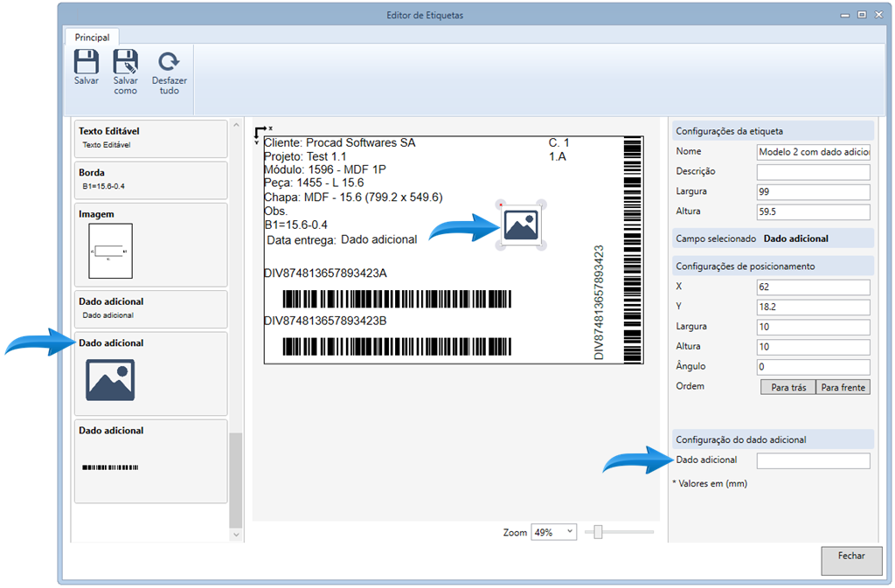Select the Peça: 1455 - L 15.6 text
Screen dimensions: 895x588
tap(314, 183)
